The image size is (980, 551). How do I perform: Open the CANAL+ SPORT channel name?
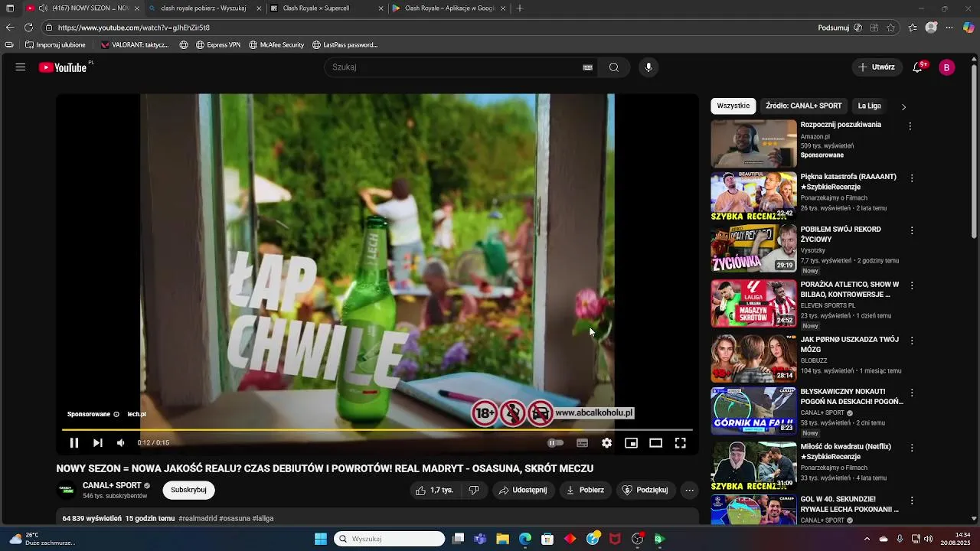click(112, 485)
